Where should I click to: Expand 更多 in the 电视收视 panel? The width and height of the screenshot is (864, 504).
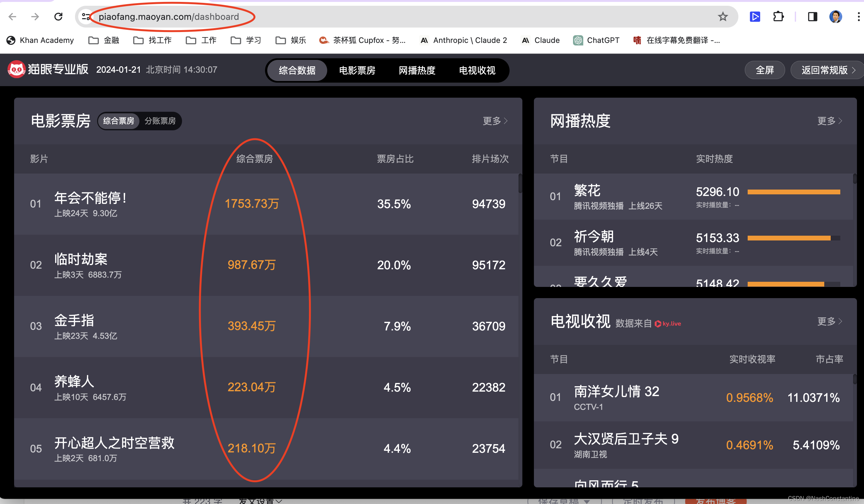(x=829, y=321)
